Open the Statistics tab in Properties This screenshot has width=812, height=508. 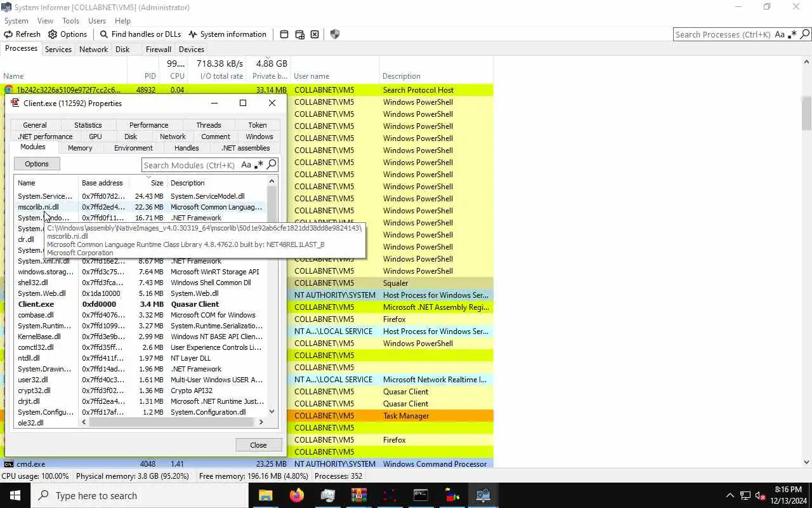(x=88, y=125)
